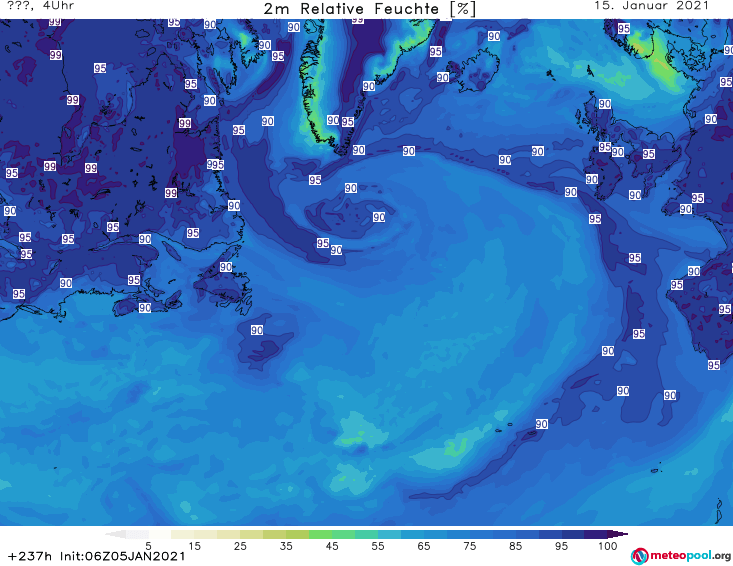Image resolution: width=733 pixels, height=566 pixels.
Task: Click the legend value '35'
Action: point(286,545)
